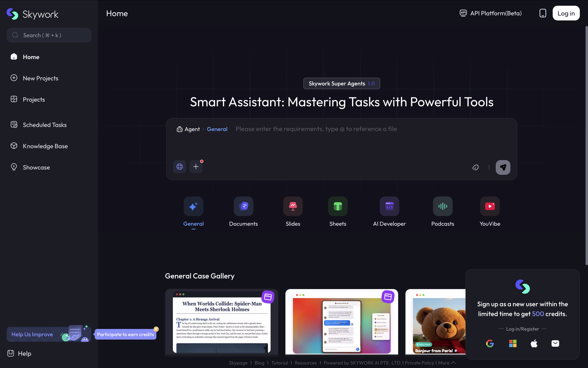
Task: Open Knowledge Base in the sidebar
Action: [x=49, y=146]
